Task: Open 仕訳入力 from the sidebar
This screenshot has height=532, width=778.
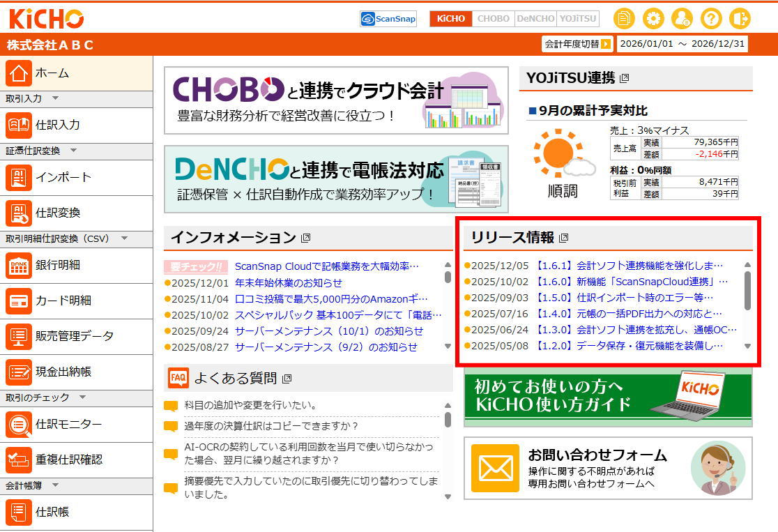Action: tap(58, 126)
